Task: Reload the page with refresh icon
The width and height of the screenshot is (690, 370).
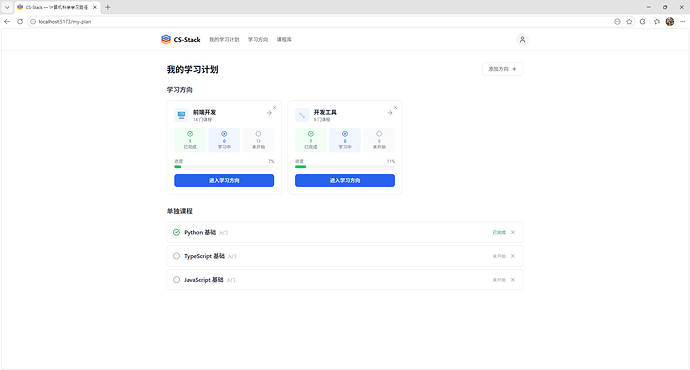Action: pyautogui.click(x=20, y=22)
